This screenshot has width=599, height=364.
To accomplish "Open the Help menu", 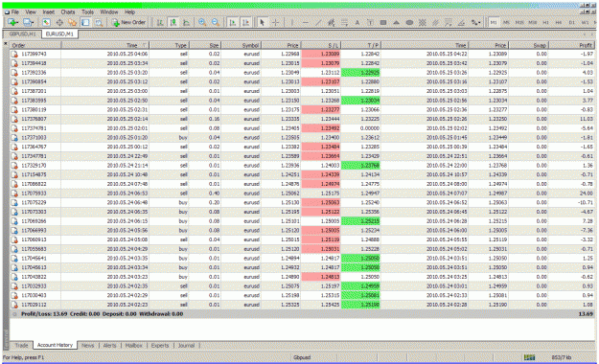I will click(130, 12).
